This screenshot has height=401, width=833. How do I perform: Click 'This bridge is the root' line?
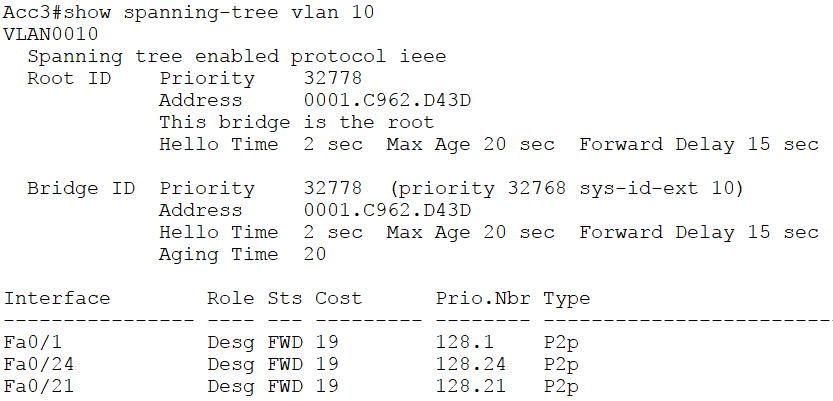pyautogui.click(x=296, y=122)
